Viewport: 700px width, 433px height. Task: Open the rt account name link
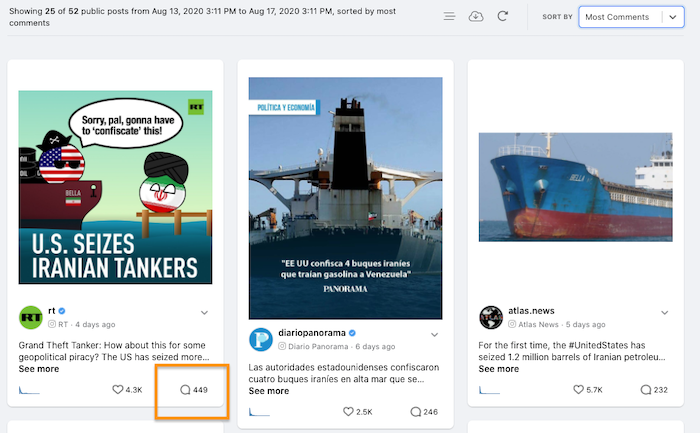[x=52, y=311]
